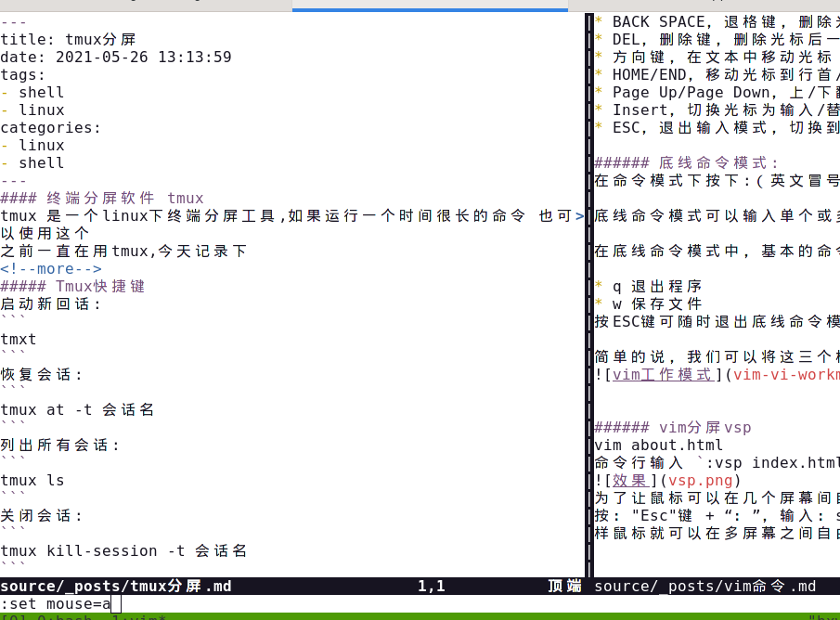840x620 pixels.
Task: Click the line starting "为了让鼠标可以在几个屏幕间"
Action: [x=717, y=498]
